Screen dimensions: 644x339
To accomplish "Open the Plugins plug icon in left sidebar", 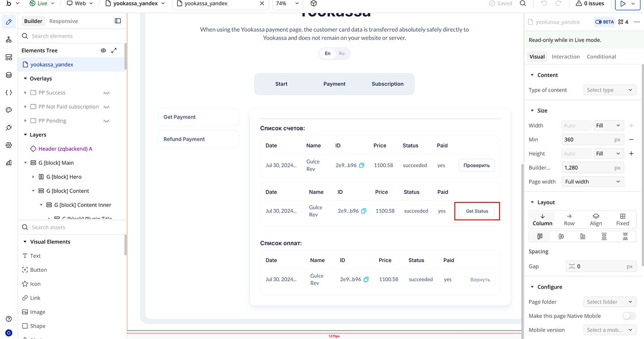I will 8,128.
